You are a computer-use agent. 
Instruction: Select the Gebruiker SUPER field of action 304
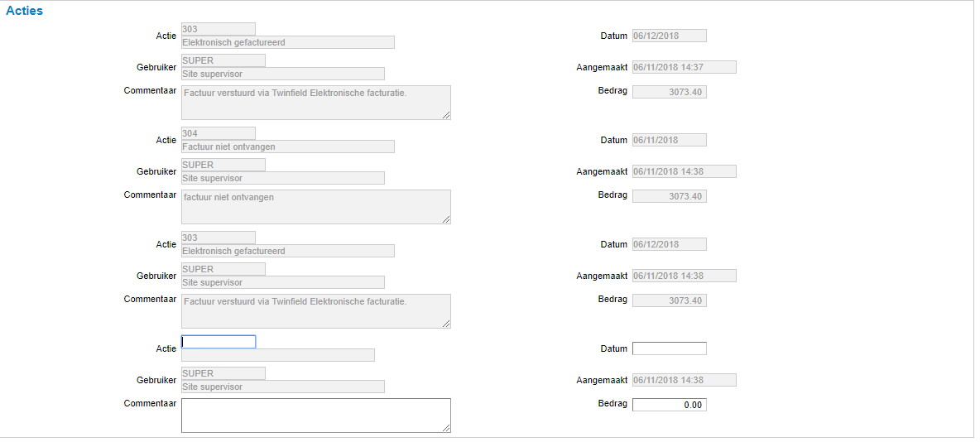pos(223,165)
